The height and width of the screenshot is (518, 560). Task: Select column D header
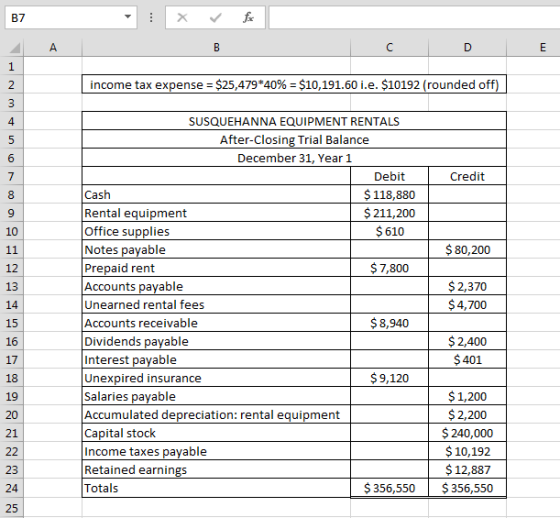(x=467, y=48)
